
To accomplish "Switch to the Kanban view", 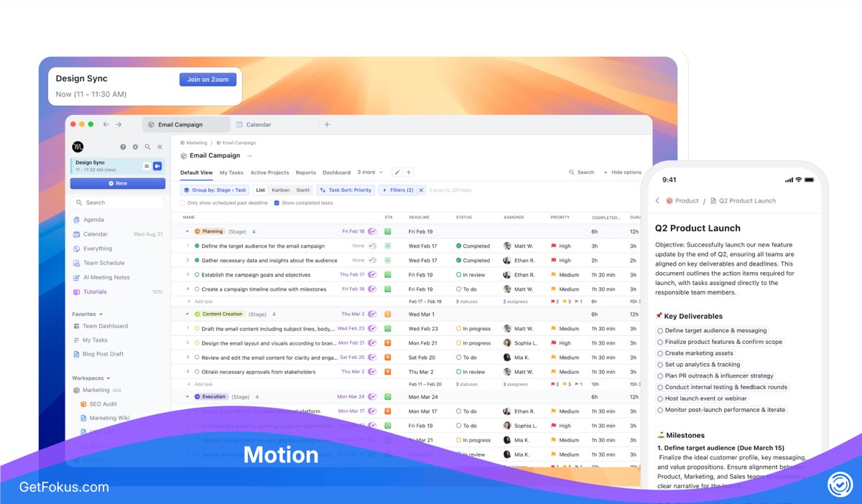I will (282, 190).
